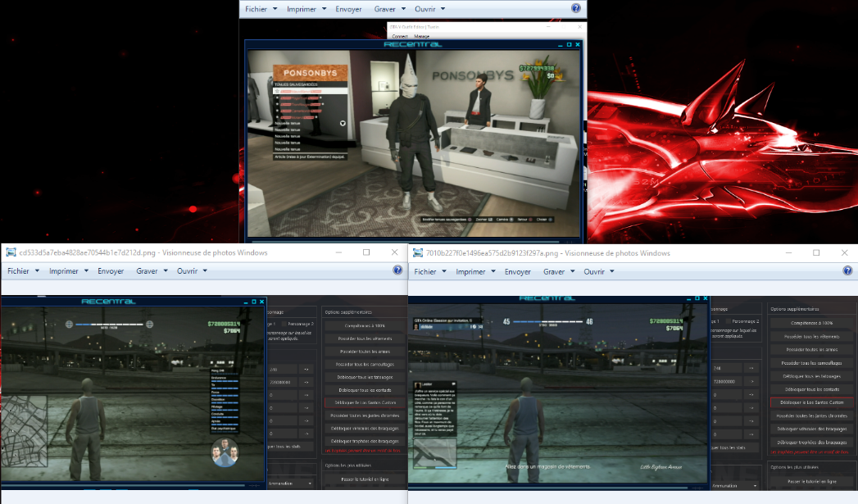858x504 pixels.
Task: Click the scroll-down arrow icon in the Ponsonbys menu
Action: 343,123
